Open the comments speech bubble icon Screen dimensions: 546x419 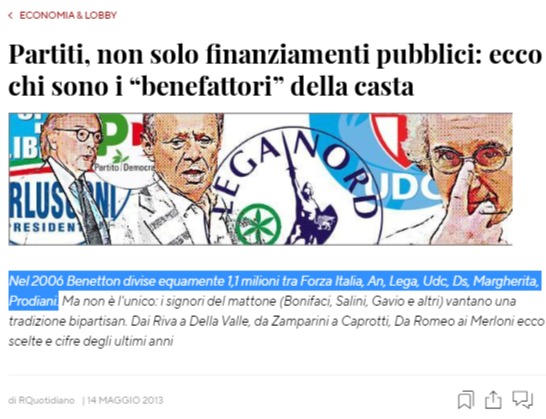pyautogui.click(x=522, y=399)
